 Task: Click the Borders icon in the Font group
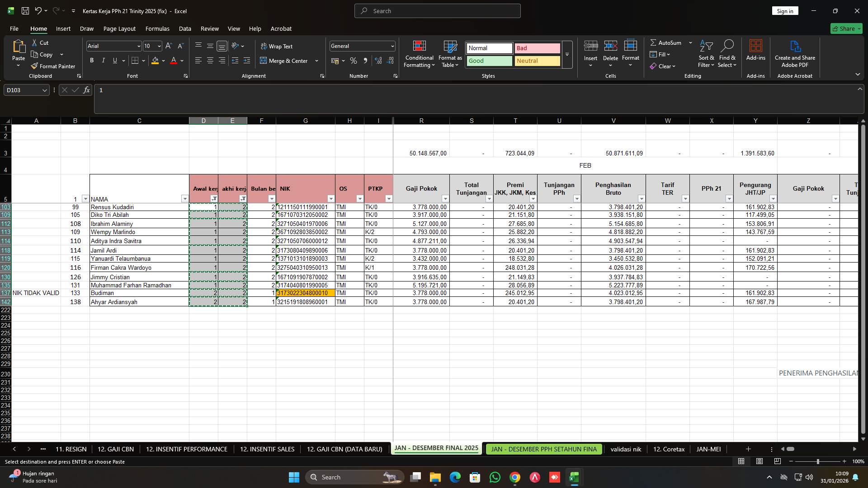tap(135, 61)
